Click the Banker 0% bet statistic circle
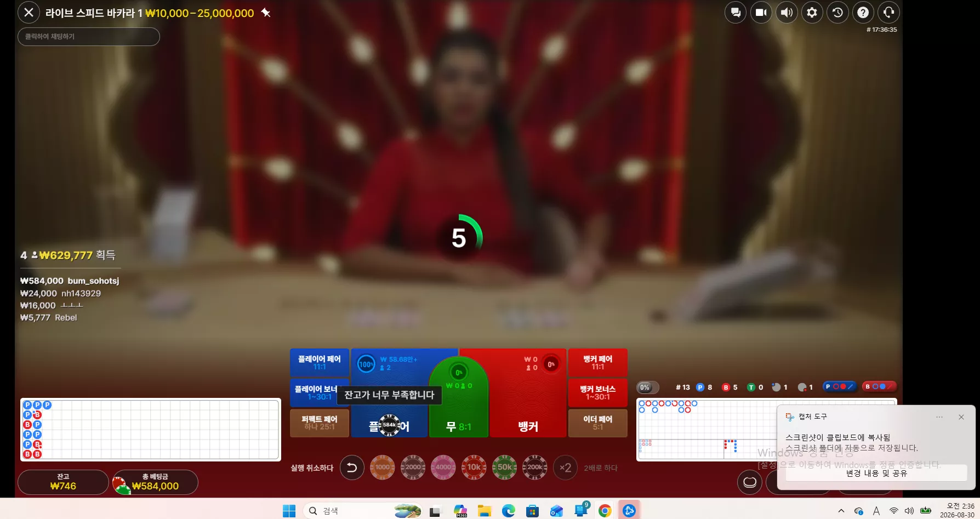The image size is (980, 519). pyautogui.click(x=551, y=364)
